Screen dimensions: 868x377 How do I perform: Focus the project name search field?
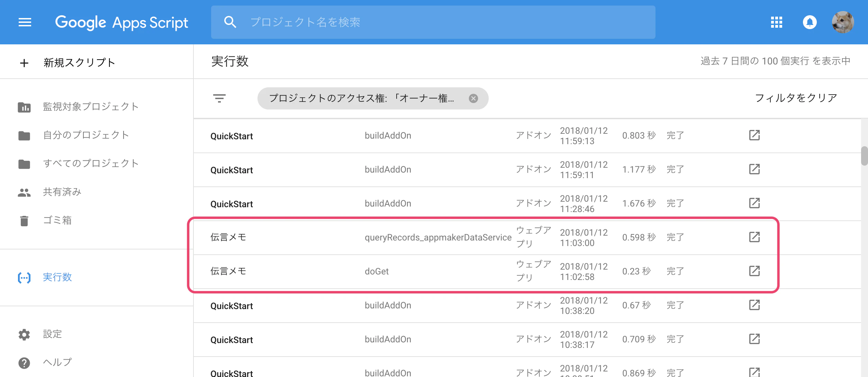click(x=433, y=22)
